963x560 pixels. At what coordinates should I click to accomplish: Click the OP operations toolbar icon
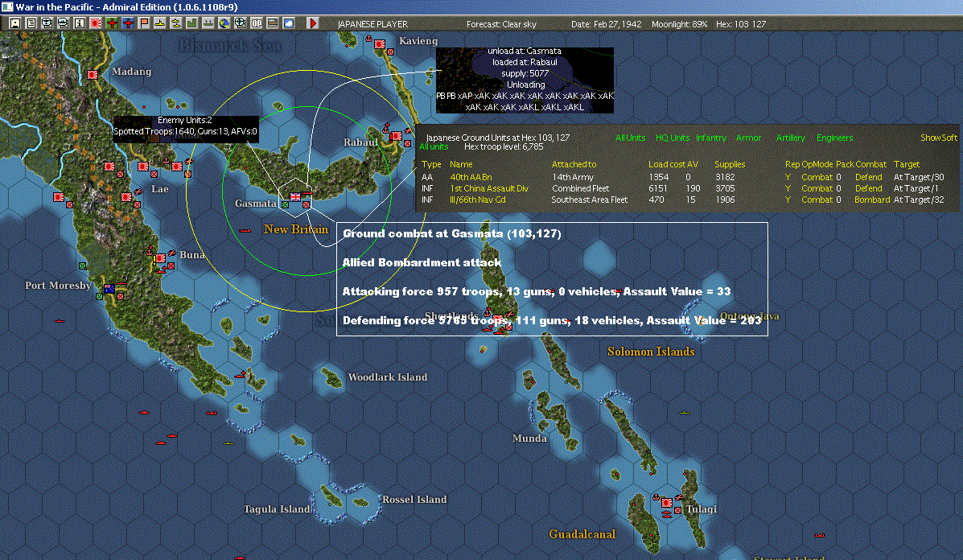(256, 23)
